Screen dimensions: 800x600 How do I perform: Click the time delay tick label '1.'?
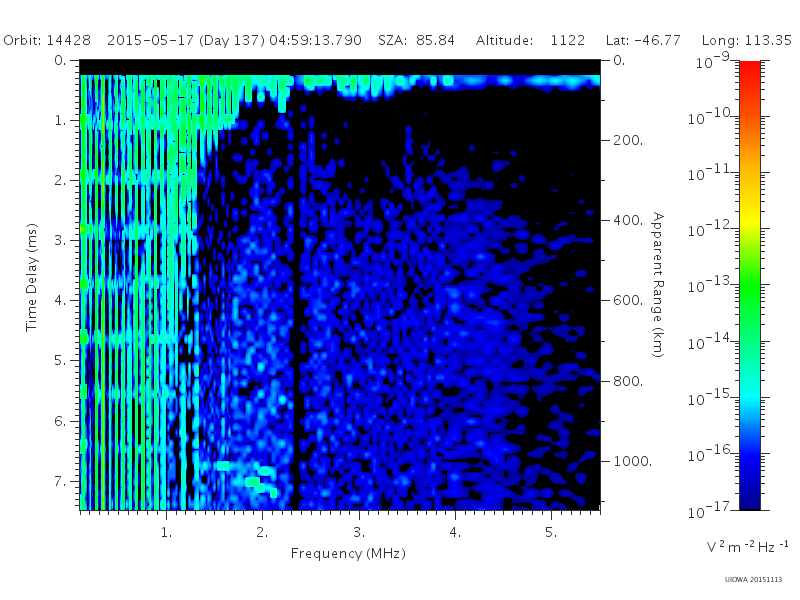click(x=61, y=120)
